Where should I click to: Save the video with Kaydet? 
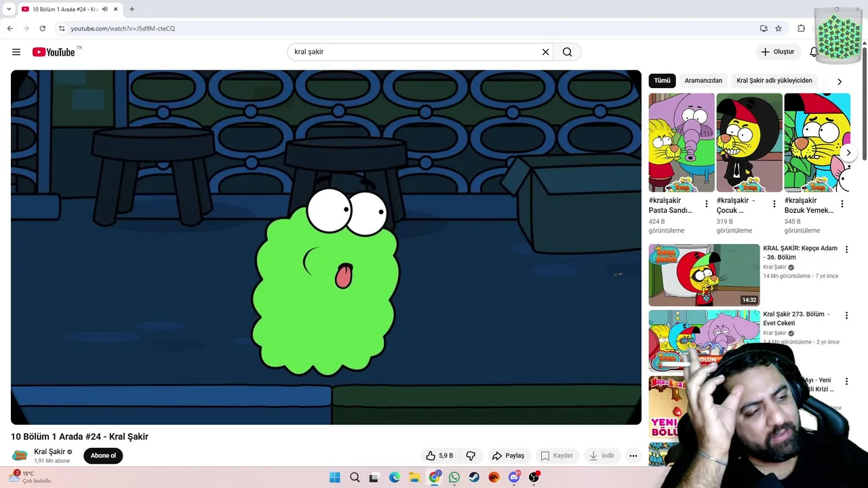[556, 455]
